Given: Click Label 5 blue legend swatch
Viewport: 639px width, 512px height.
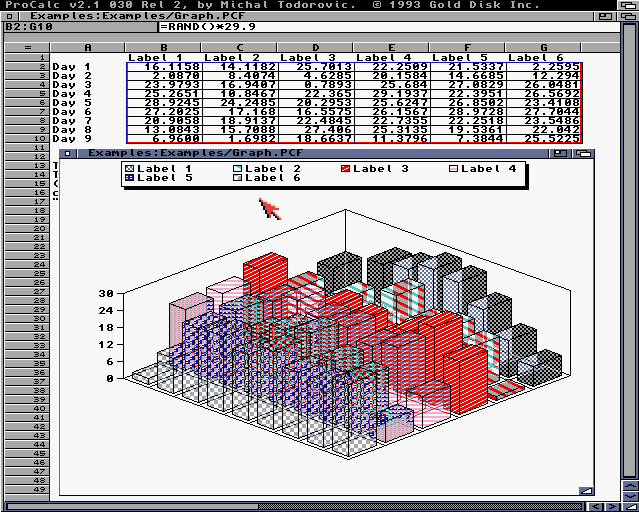Looking at the screenshot, I should pos(130,178).
